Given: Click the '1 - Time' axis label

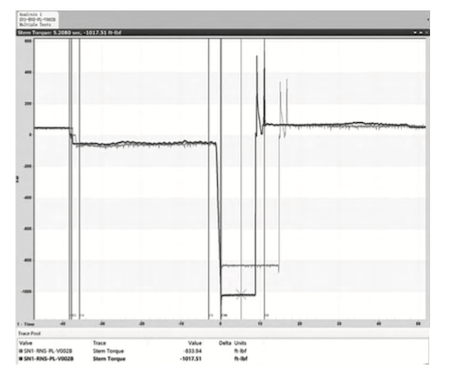Looking at the screenshot, I should [26, 324].
